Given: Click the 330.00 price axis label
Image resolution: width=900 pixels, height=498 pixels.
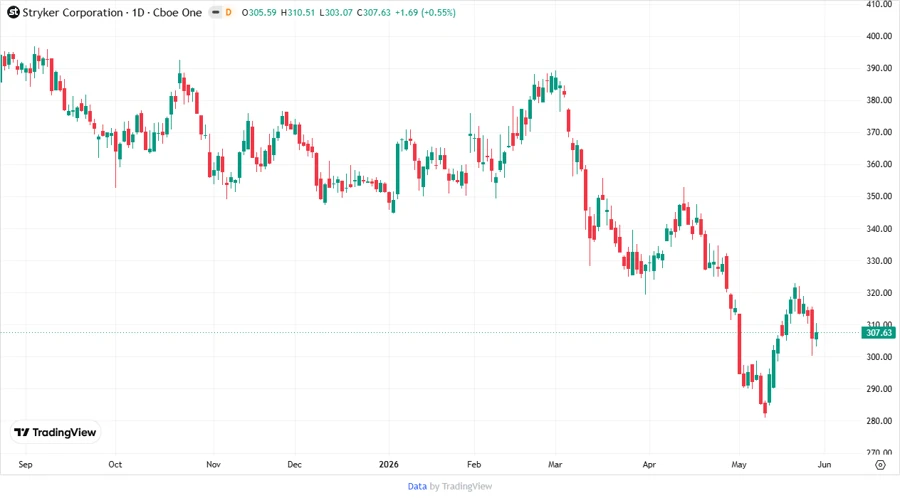Looking at the screenshot, I should click(879, 260).
